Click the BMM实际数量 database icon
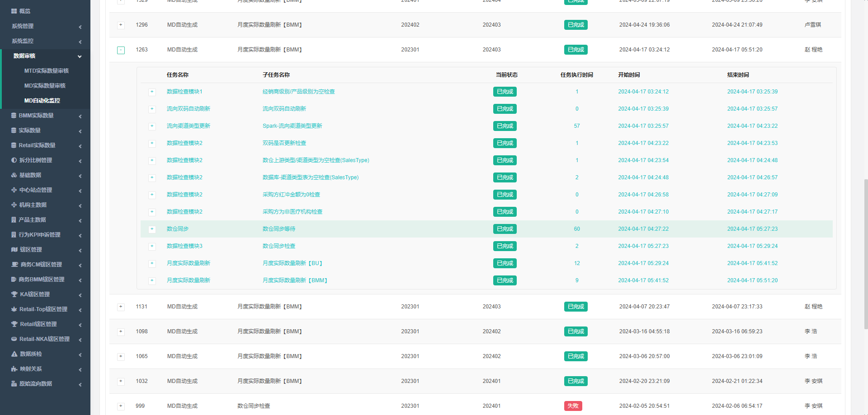Image resolution: width=868 pixels, height=415 pixels. pos(14,116)
